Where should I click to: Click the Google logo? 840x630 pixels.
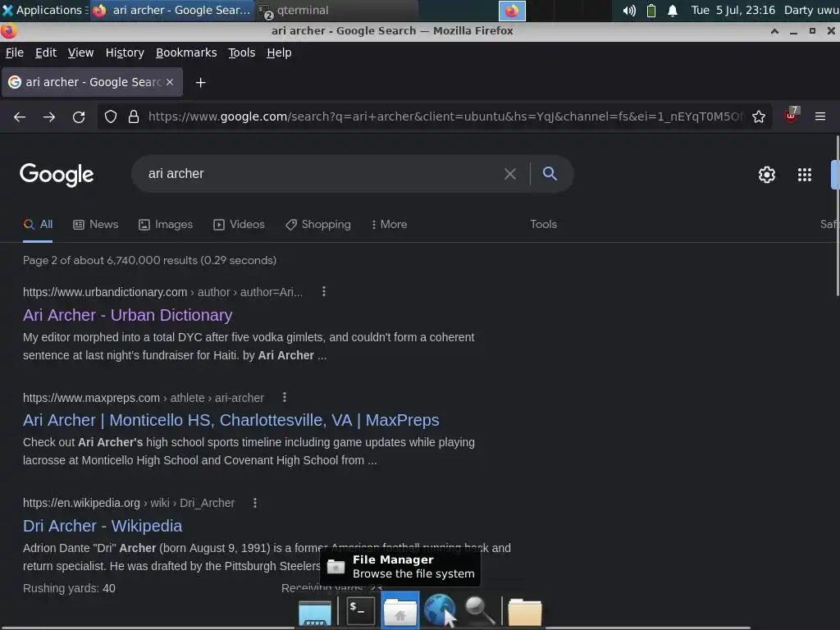57,175
